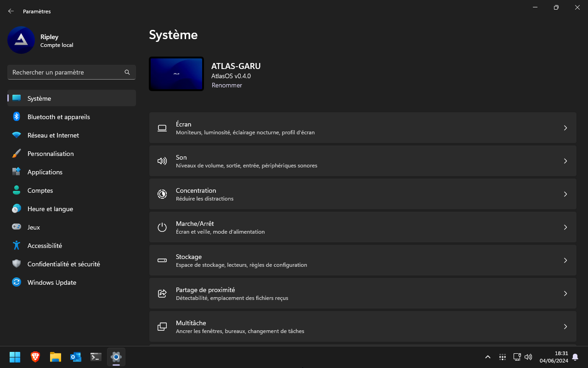
Task: Click the Système monitor icon in sidebar
Action: (x=17, y=98)
